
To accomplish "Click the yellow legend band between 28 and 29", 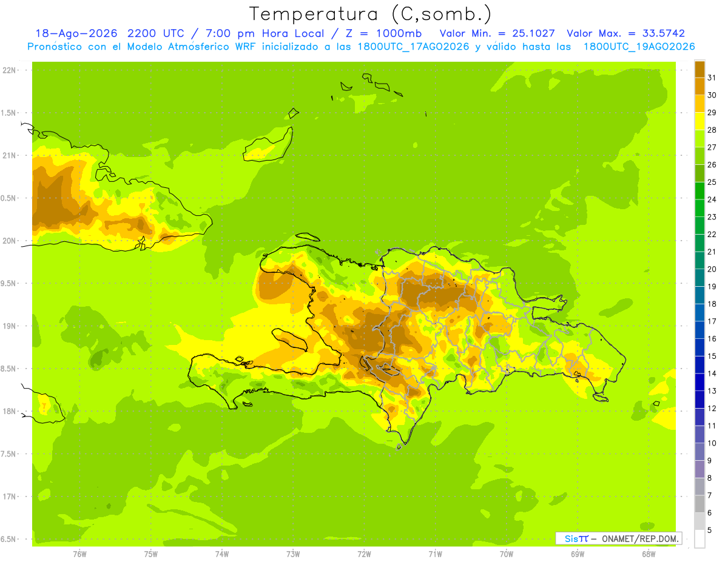I will pos(699,121).
